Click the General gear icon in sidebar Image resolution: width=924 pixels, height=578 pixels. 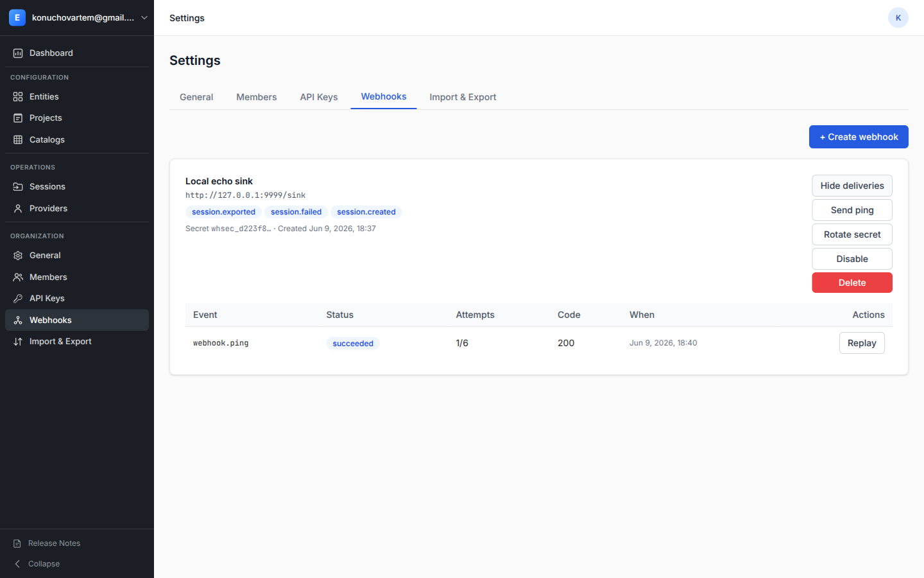pos(18,256)
